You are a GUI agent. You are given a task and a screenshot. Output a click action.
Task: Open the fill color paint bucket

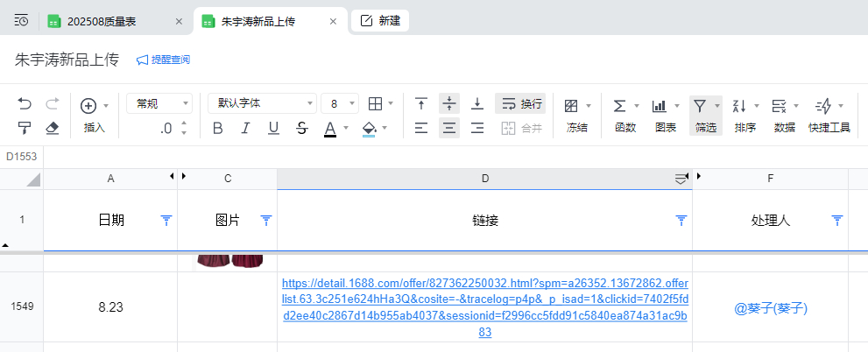[369, 129]
